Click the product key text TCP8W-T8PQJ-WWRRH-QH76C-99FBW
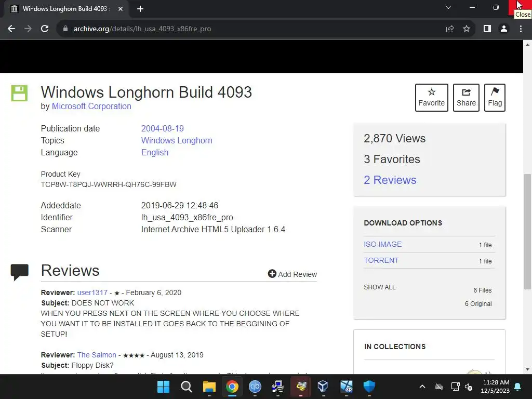 tap(109, 184)
